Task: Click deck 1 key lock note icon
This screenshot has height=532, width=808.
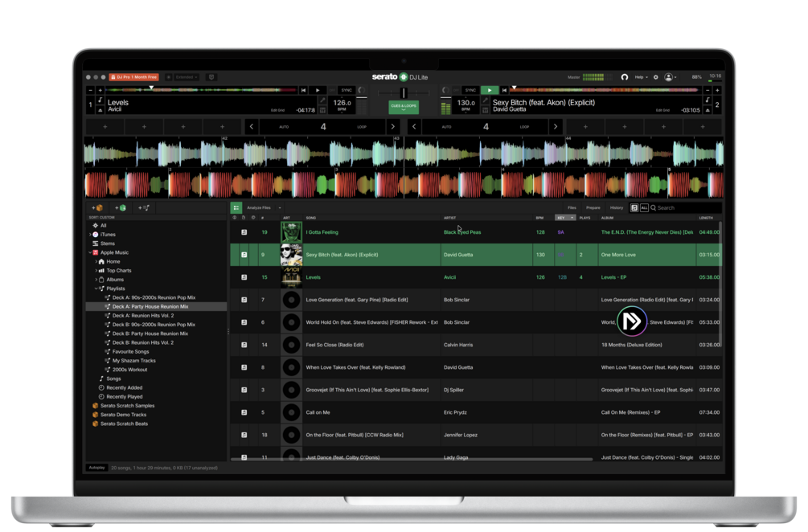Action: click(x=100, y=100)
